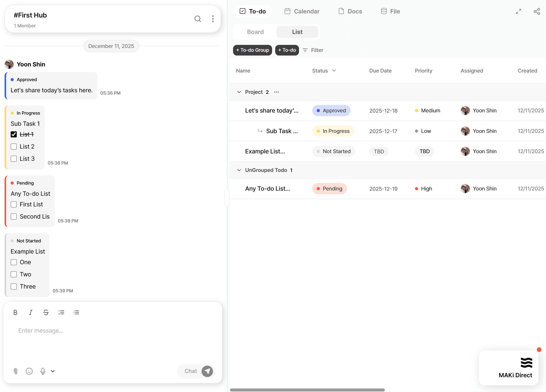The height and width of the screenshot is (392, 546).
Task: Uncheck the completed List 1 checkbox
Action: click(x=14, y=134)
